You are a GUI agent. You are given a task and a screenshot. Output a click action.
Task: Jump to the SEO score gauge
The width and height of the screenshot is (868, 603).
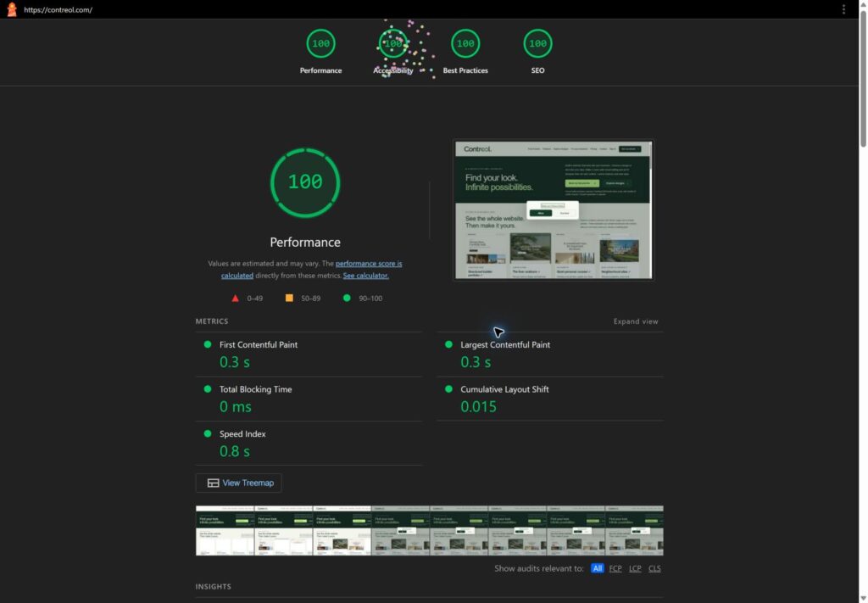pos(537,52)
